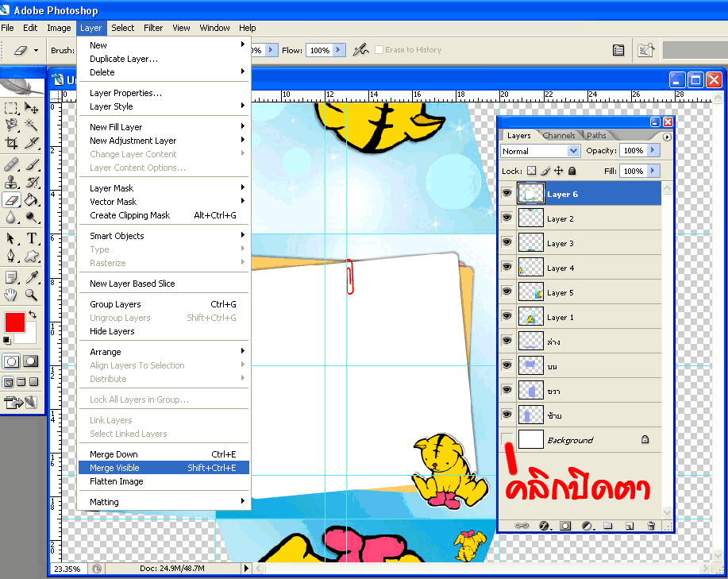Choose Flatten Image from the Layer menu

[164, 481]
